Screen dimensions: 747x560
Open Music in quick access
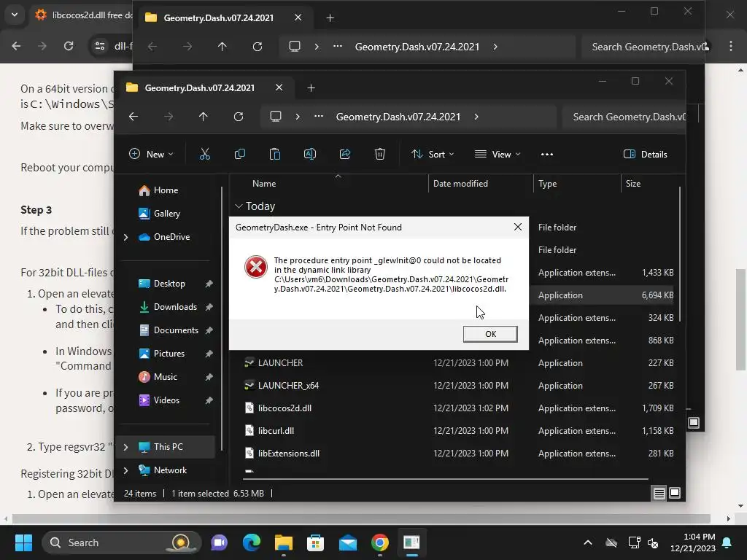click(x=166, y=377)
